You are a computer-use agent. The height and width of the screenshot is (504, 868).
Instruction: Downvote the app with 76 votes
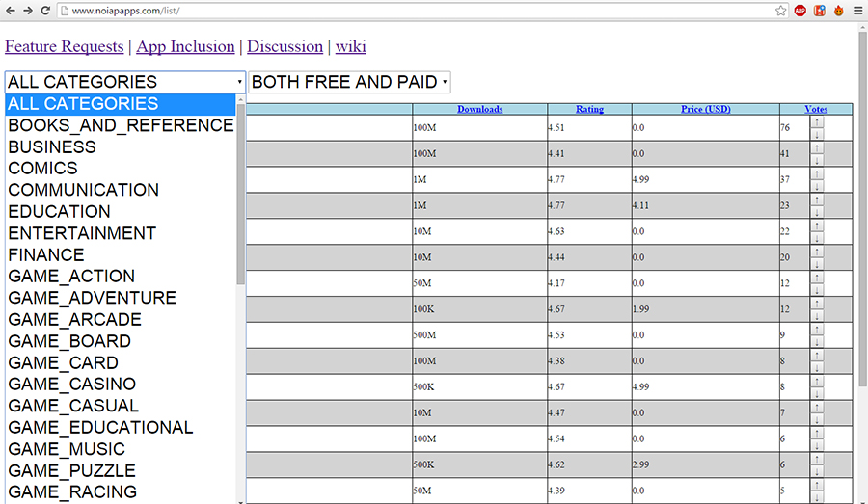(x=817, y=135)
